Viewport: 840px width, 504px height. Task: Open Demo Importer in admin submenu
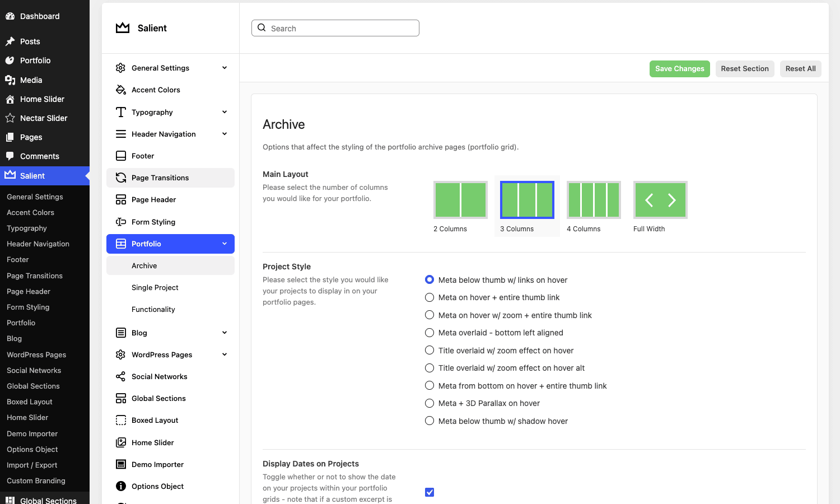point(32,433)
